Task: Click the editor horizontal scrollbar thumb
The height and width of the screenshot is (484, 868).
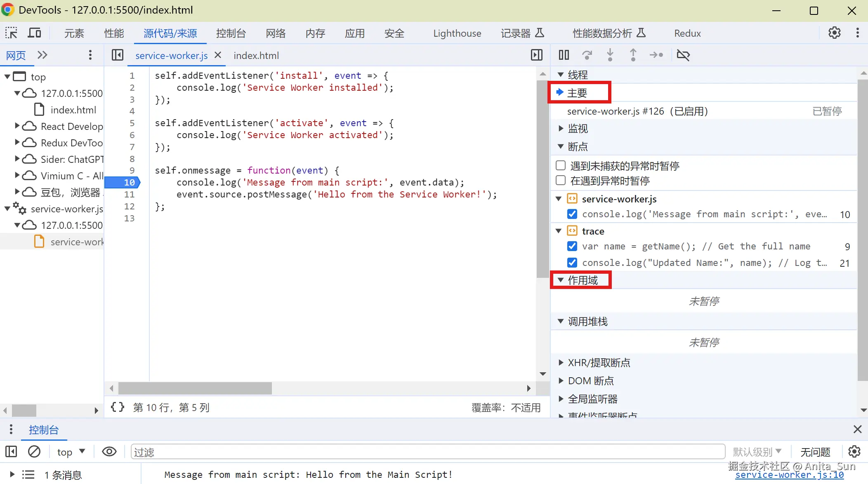Action: pos(195,388)
